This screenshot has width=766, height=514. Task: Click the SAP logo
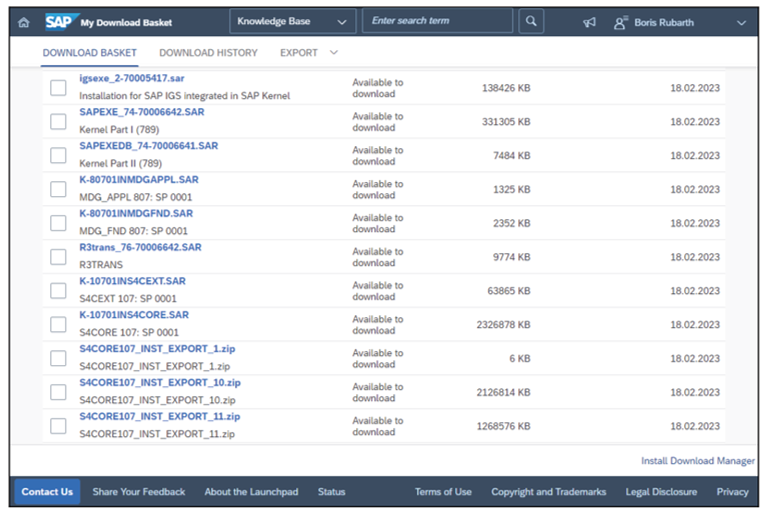61,22
